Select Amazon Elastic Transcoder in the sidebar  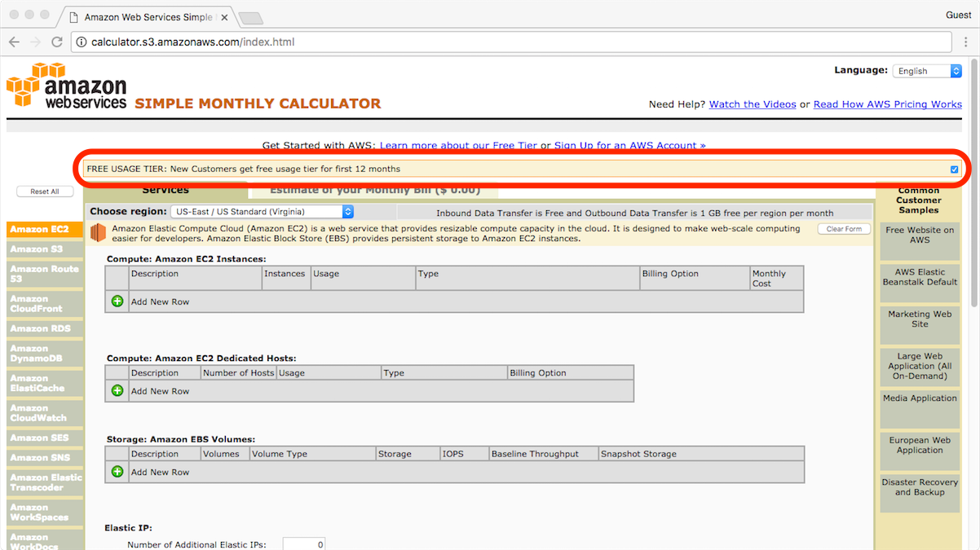(x=45, y=482)
